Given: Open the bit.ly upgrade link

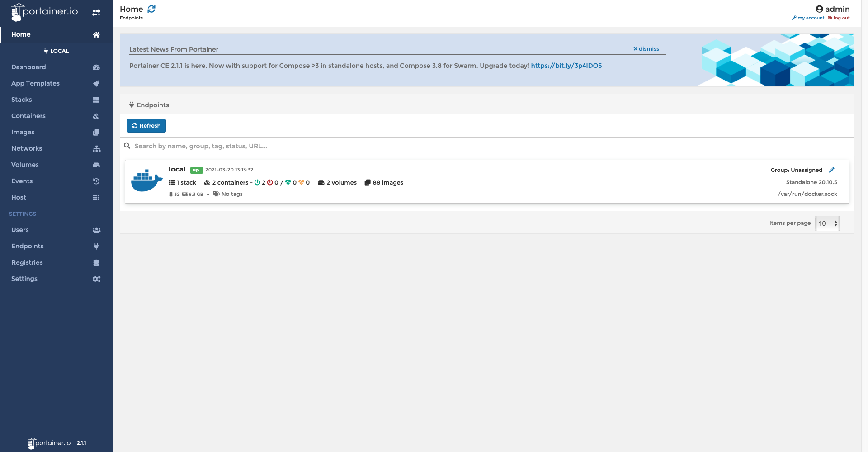Looking at the screenshot, I should pyautogui.click(x=566, y=66).
